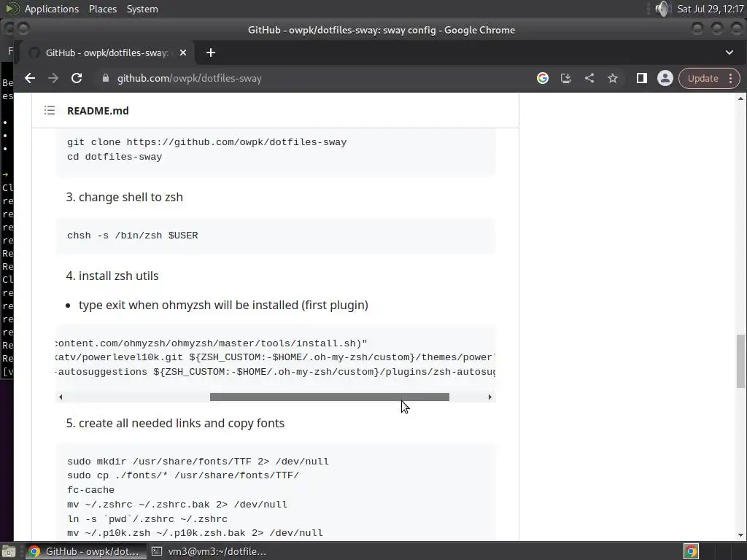
Task: Click the 'type exit when ohmyzsh' bullet
Action: (223, 305)
